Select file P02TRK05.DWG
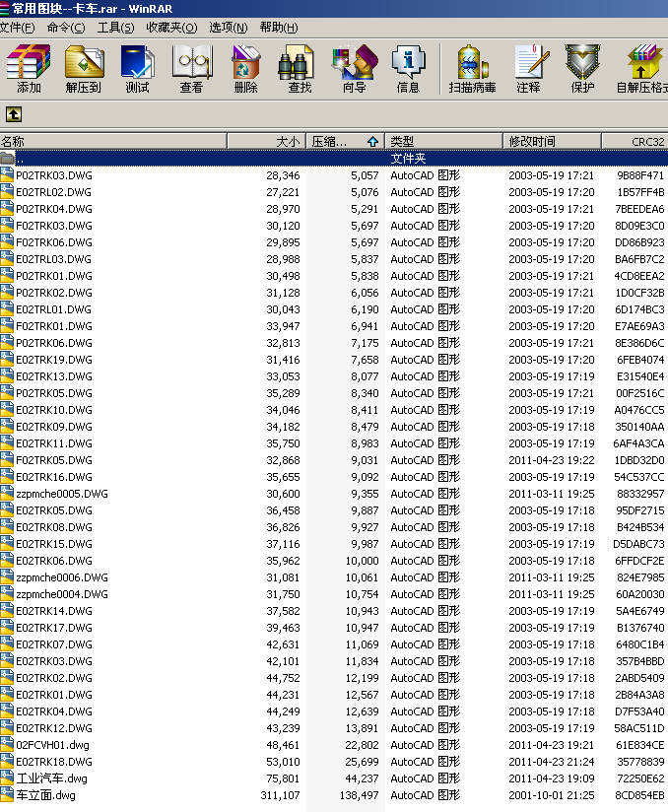This screenshot has width=668, height=812. (54, 393)
